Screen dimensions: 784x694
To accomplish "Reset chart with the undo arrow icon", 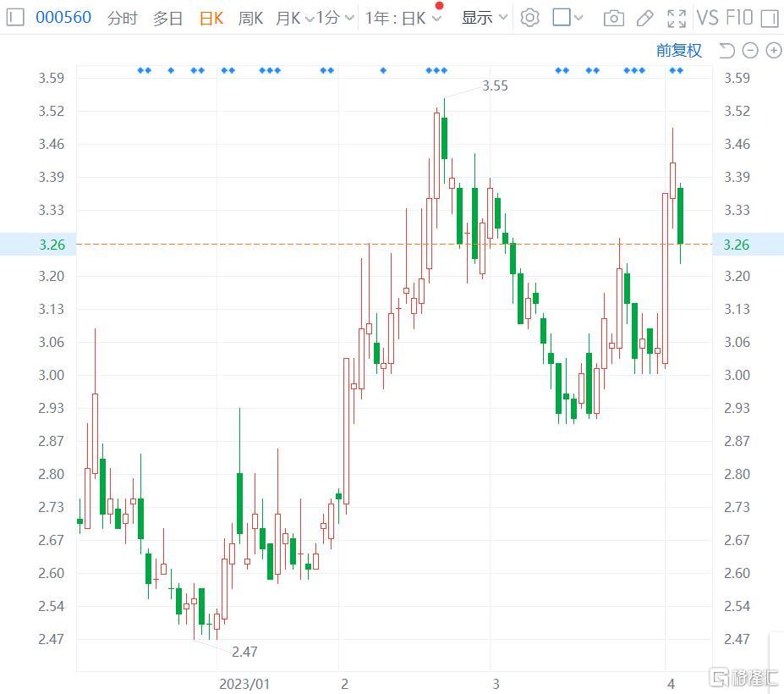I will [x=726, y=51].
